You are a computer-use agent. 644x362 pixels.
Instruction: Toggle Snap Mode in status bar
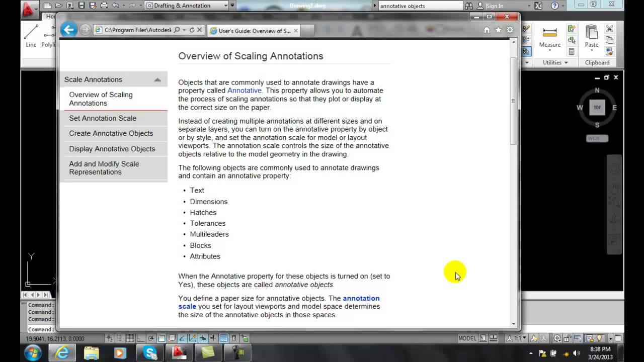pyautogui.click(x=120, y=338)
